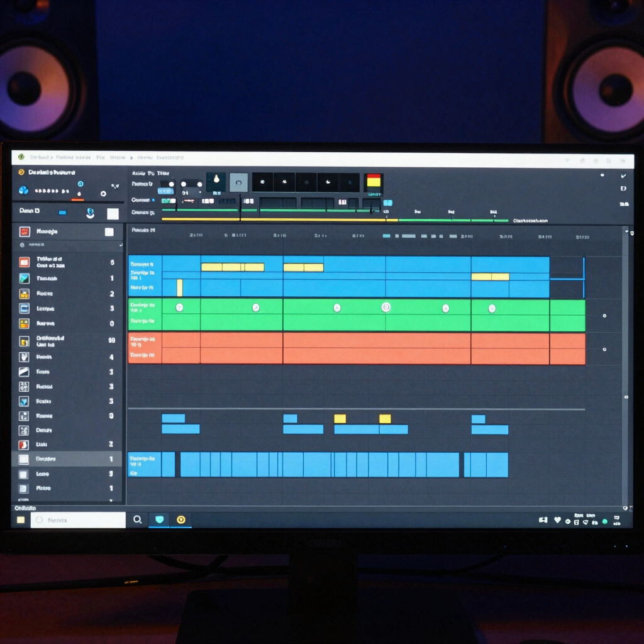644x644 pixels.
Task: Select the bottom blue sliced-clip track header
Action: pyautogui.click(x=145, y=465)
